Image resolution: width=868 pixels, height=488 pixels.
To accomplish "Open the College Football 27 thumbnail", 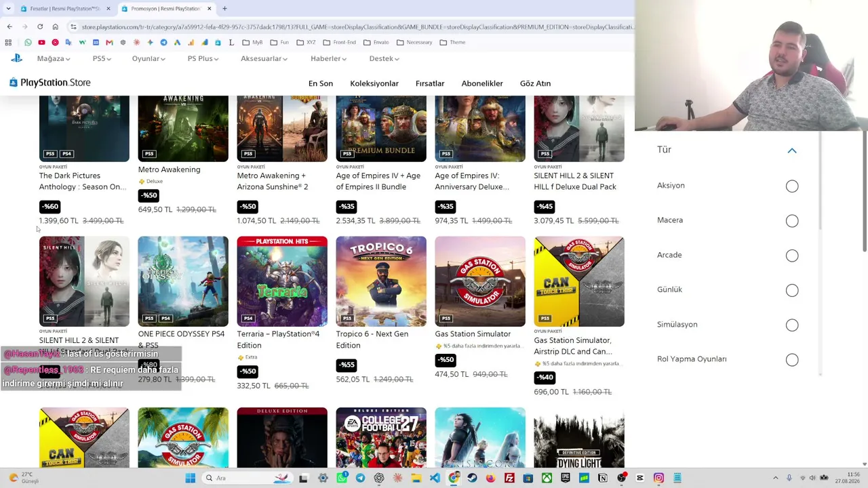I will coord(381,437).
